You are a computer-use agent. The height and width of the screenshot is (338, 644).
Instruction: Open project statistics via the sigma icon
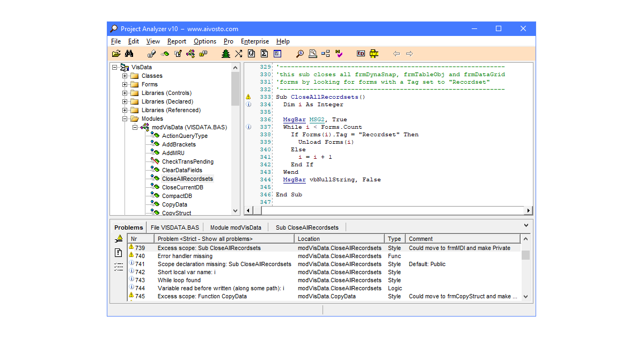(x=264, y=53)
